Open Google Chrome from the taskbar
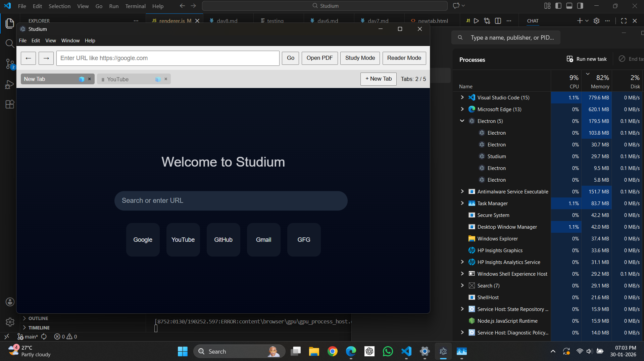The height and width of the screenshot is (361, 644). click(x=333, y=351)
